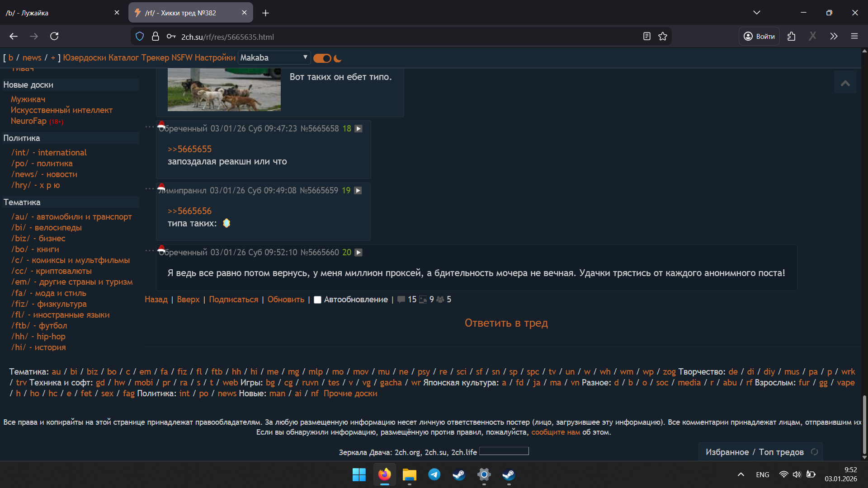Image resolution: width=868 pixels, height=488 pixels.
Task: Click Ответить в тред link
Action: [x=506, y=323]
